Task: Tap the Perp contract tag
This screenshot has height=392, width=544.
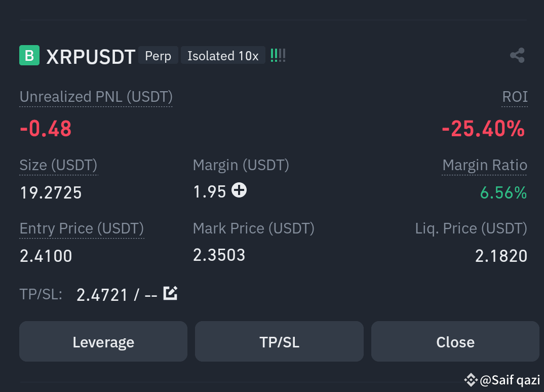Action: [x=158, y=56]
